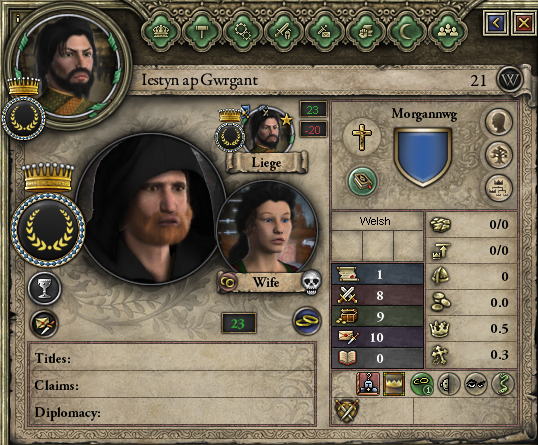
Task: Open the Religion tab crescent icon
Action: pyautogui.click(x=406, y=32)
